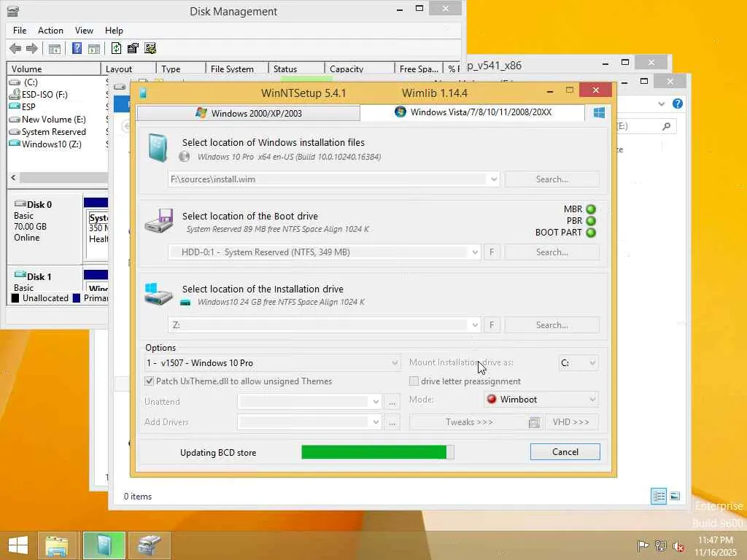
Task: Open the Windows Start button
Action: [x=18, y=545]
